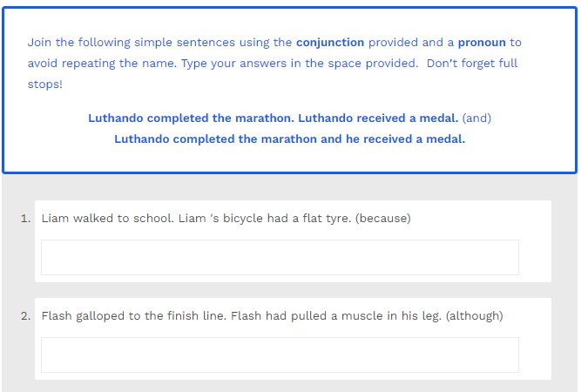Click the bold word "pronoun" in instructions
Image resolution: width=581 pixels, height=392 pixels.
click(x=482, y=42)
